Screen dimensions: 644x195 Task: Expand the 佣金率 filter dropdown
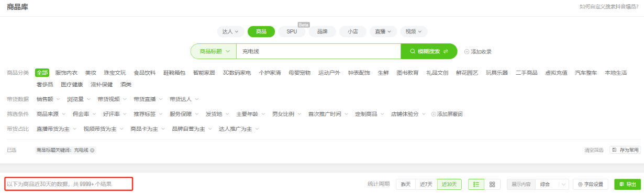pyautogui.click(x=84, y=114)
